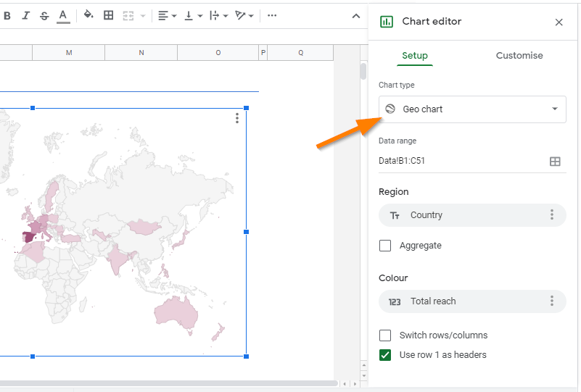Open the fill colour bucket tool
This screenshot has height=392, width=581.
(88, 15)
